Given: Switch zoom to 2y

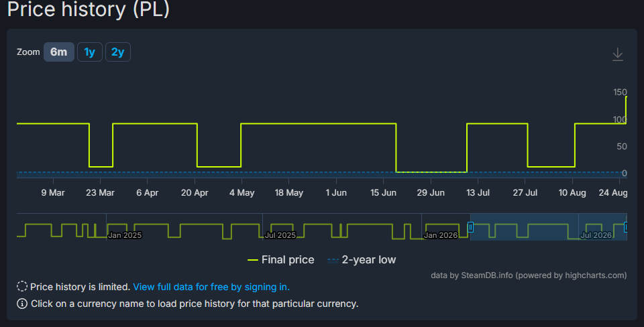Looking at the screenshot, I should tap(118, 52).
